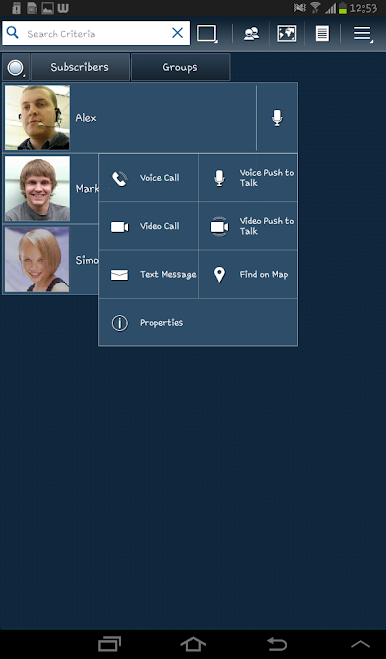This screenshot has height=659, width=386.
Task: Choose Voice Call from the popup menu
Action: point(148,178)
